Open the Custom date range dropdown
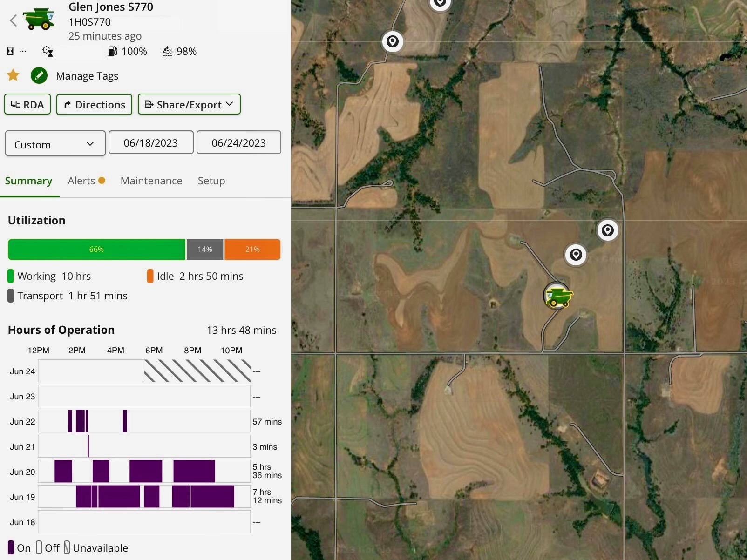Screen dimensions: 747x560 pos(55,144)
